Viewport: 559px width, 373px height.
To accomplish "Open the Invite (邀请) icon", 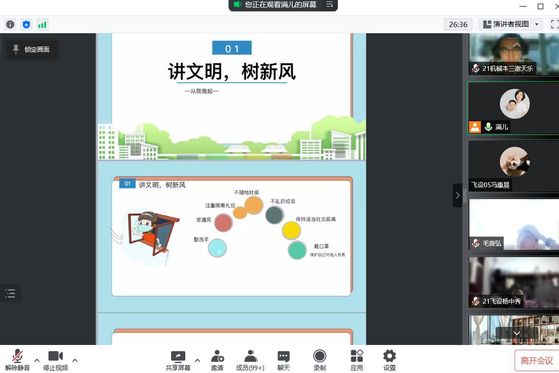I will pos(217,360).
